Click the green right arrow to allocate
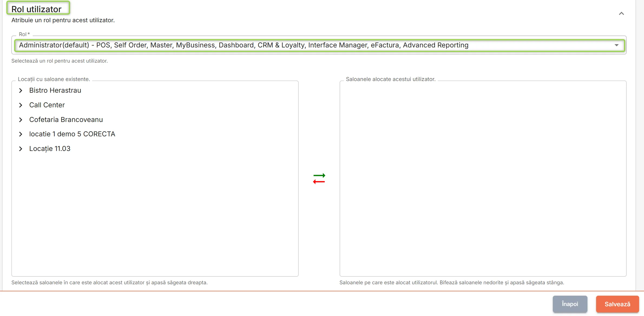 tap(319, 176)
